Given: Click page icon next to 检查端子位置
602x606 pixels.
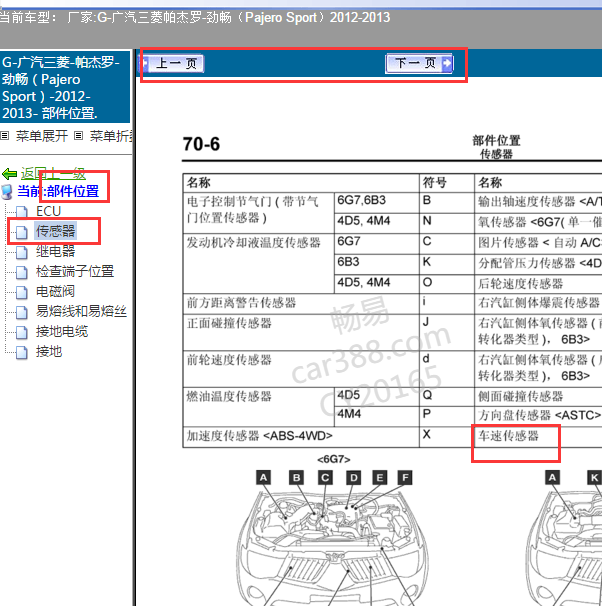Looking at the screenshot, I should coord(22,272).
